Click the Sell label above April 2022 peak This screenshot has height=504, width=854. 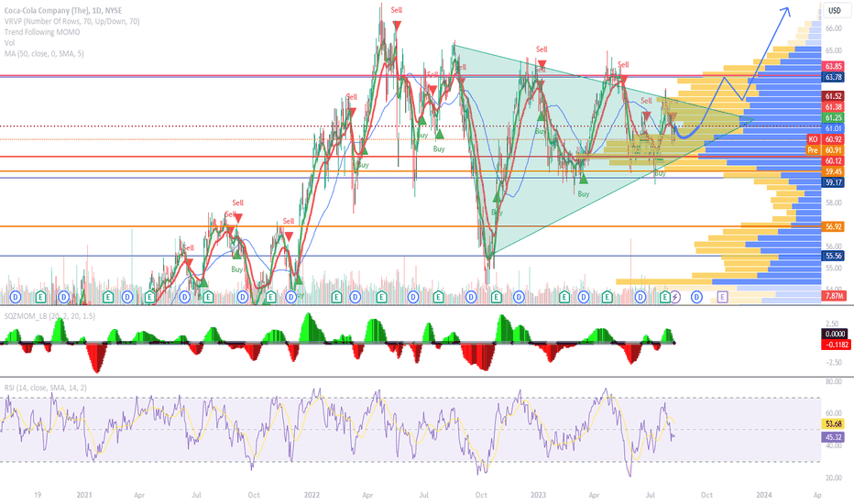click(397, 10)
